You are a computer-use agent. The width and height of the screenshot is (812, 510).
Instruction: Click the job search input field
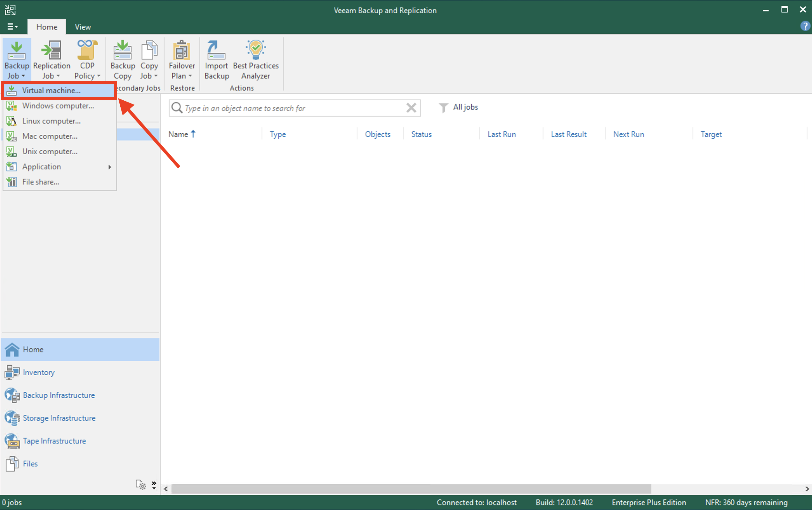(x=294, y=108)
